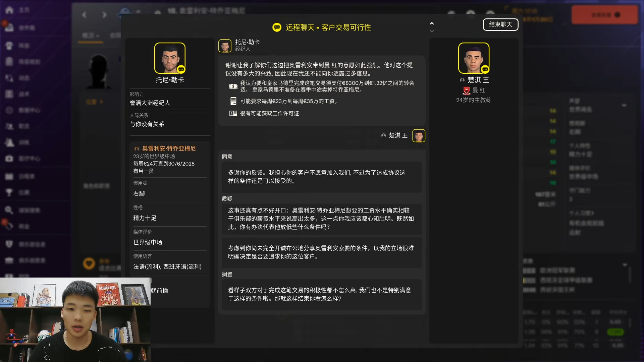This screenshot has height=362, width=644.
Task: Select the text 24岁的主教练
Action: click(474, 100)
